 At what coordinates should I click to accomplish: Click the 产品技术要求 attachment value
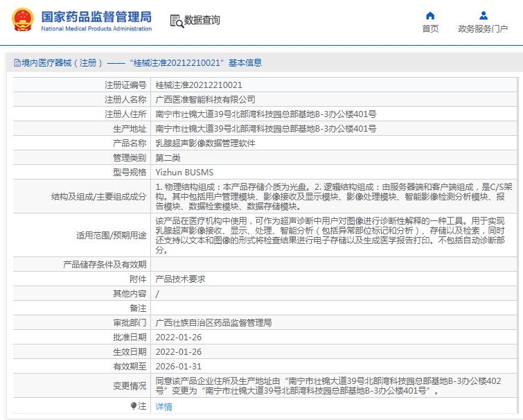tap(180, 279)
